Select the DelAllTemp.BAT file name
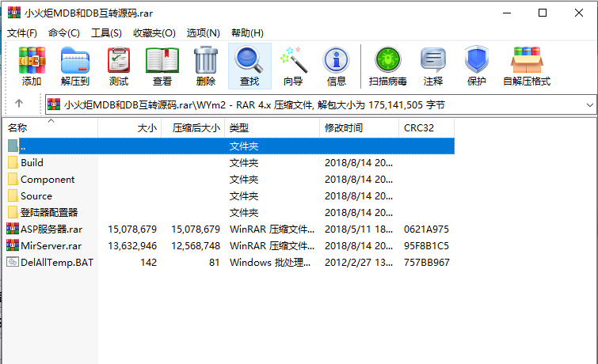The height and width of the screenshot is (364, 598). pyautogui.click(x=57, y=262)
